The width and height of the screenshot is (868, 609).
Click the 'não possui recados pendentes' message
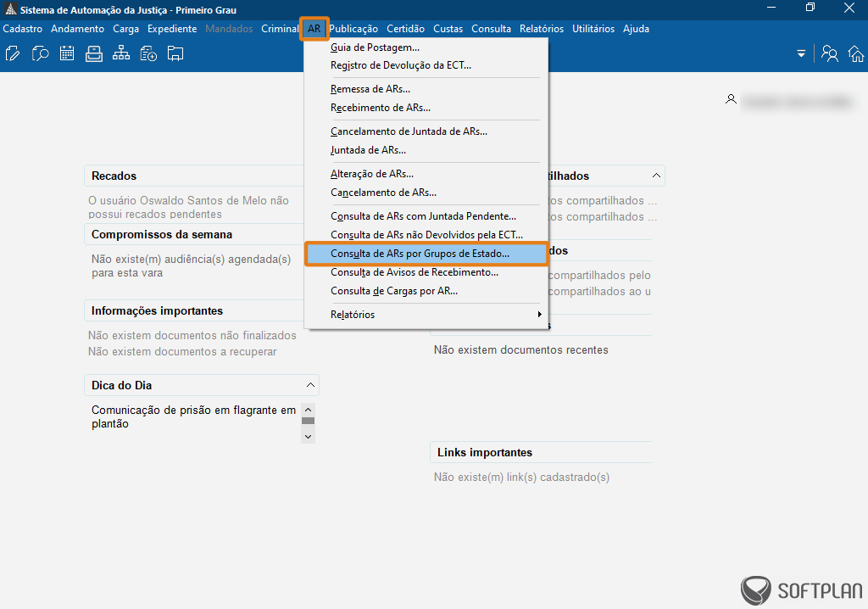[189, 207]
